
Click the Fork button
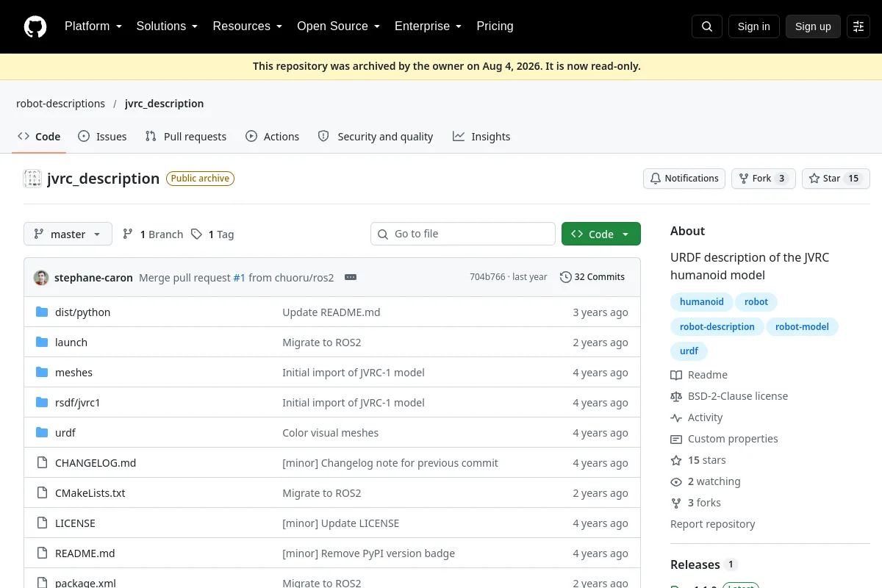pos(763,179)
